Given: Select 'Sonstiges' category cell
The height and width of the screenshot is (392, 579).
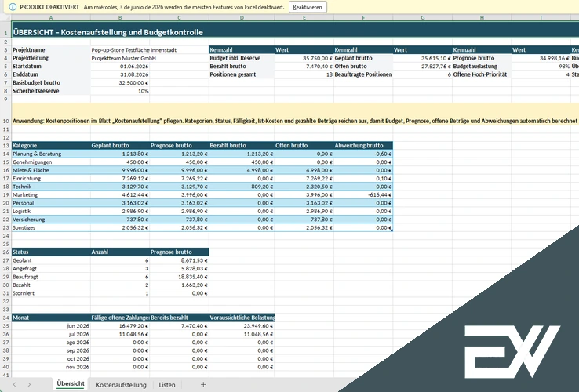Looking at the screenshot, I should point(51,227).
